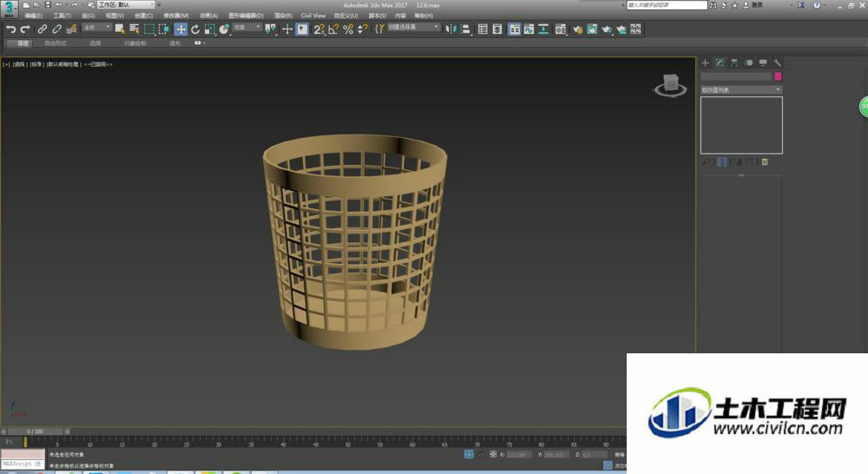Click the Mirror tool icon
Viewport: 868px width, 474px height.
[x=450, y=30]
